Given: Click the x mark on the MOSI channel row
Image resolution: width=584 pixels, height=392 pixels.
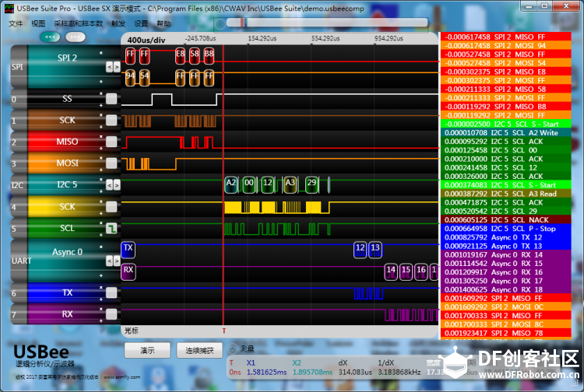Looking at the screenshot, I should (x=101, y=158).
